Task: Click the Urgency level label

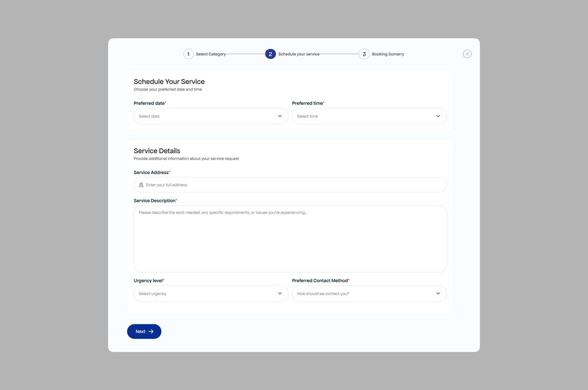Action: point(149,281)
